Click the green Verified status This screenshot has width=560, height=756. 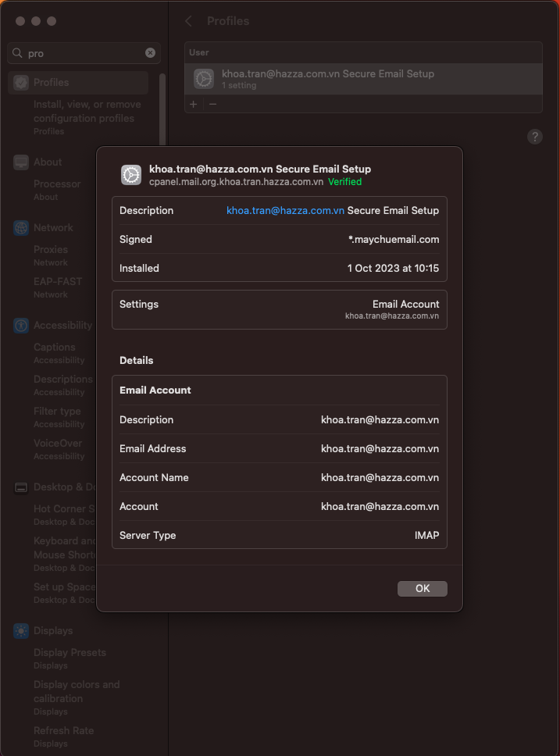coord(345,182)
